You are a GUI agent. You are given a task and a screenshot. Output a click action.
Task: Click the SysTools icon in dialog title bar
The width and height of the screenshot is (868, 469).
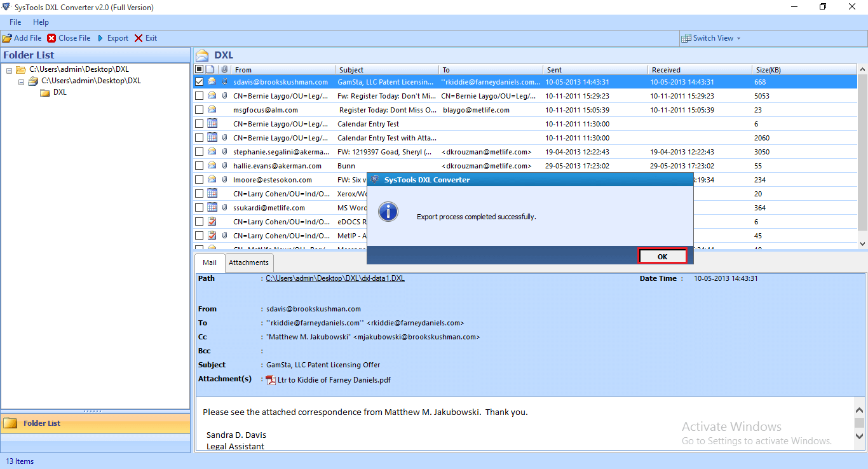tap(375, 179)
